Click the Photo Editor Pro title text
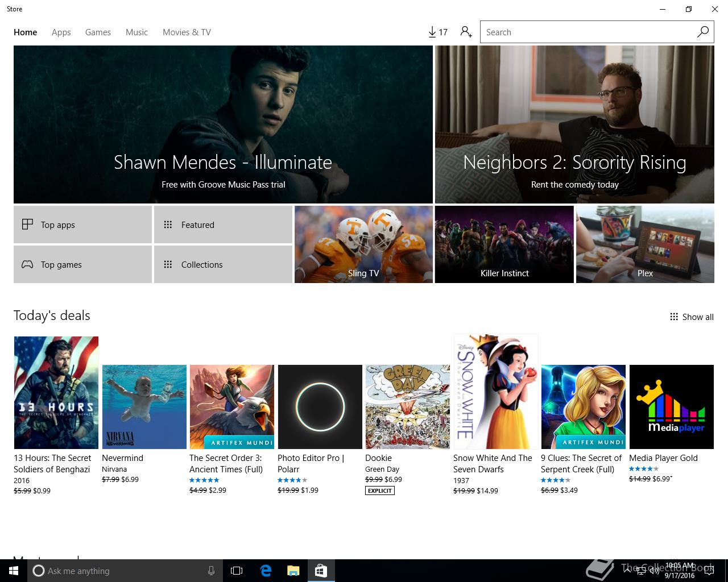The width and height of the screenshot is (728, 582). [x=311, y=464]
